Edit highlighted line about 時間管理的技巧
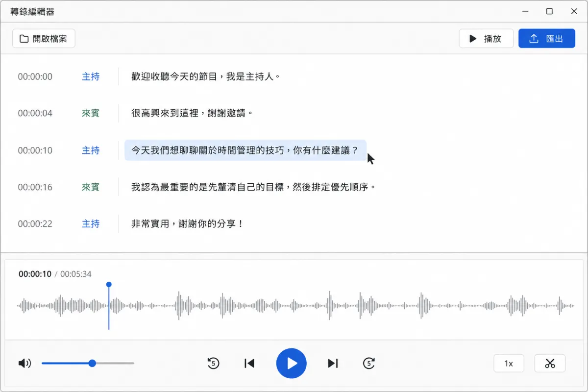The height and width of the screenshot is (392, 588). coord(245,150)
